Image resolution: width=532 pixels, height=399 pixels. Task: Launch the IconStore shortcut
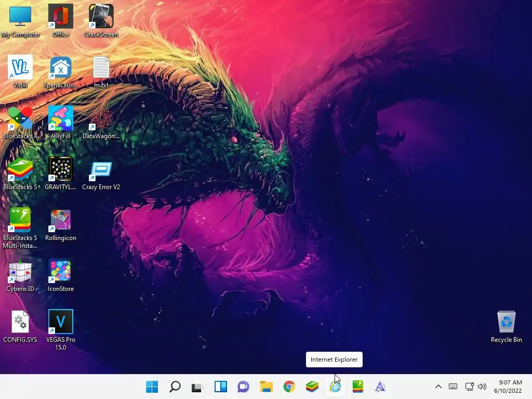coord(61,275)
